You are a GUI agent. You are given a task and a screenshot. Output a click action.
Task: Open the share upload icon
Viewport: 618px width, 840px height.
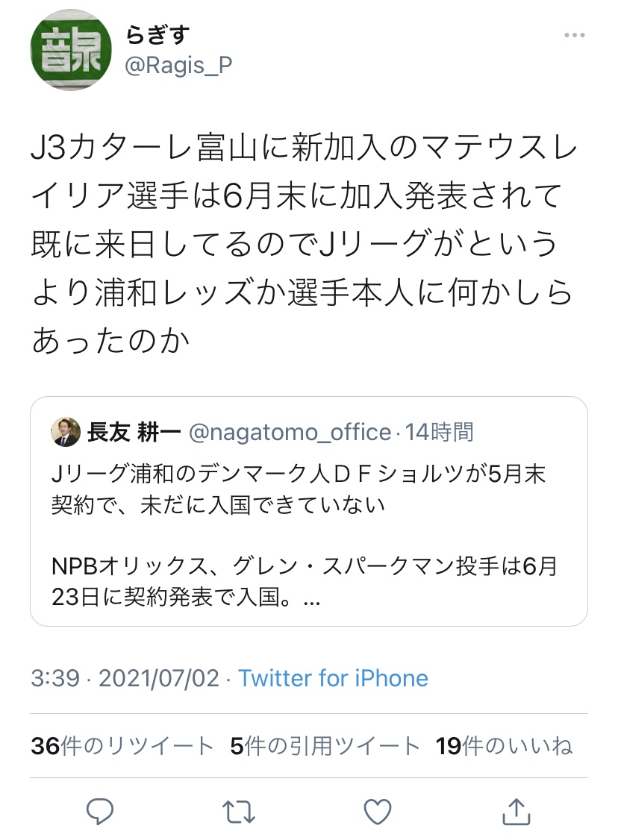pos(516,811)
